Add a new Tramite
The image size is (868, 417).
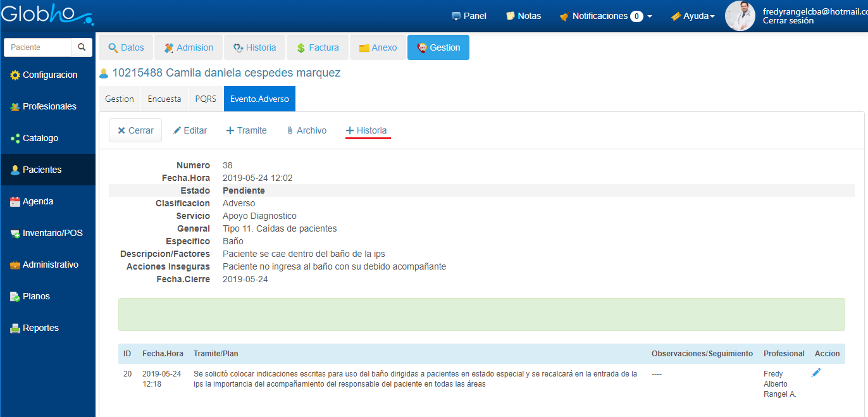(x=246, y=130)
